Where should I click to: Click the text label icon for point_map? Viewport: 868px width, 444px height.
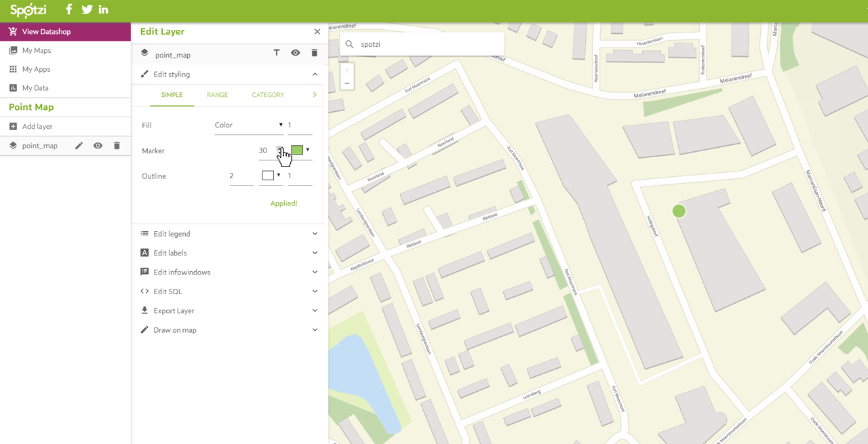[x=277, y=53]
